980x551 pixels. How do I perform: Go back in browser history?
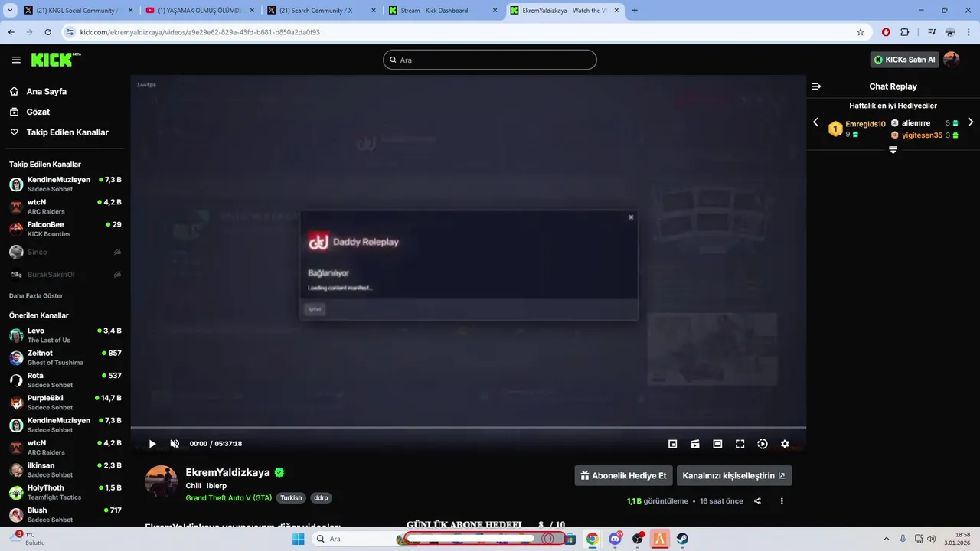tap(11, 32)
